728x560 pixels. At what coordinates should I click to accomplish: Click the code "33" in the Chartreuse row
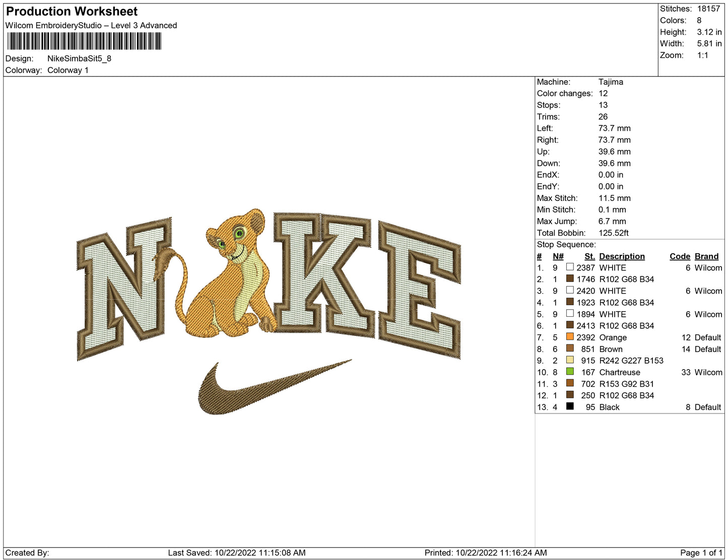686,372
